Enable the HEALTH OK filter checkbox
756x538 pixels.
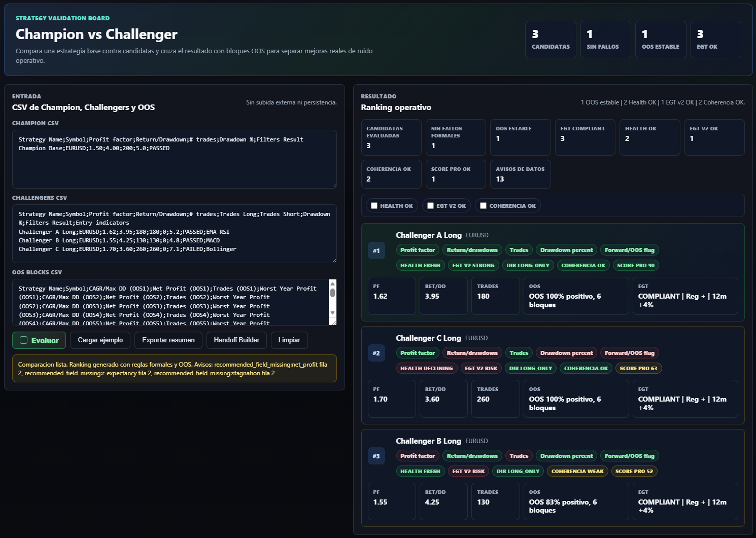(x=374, y=206)
